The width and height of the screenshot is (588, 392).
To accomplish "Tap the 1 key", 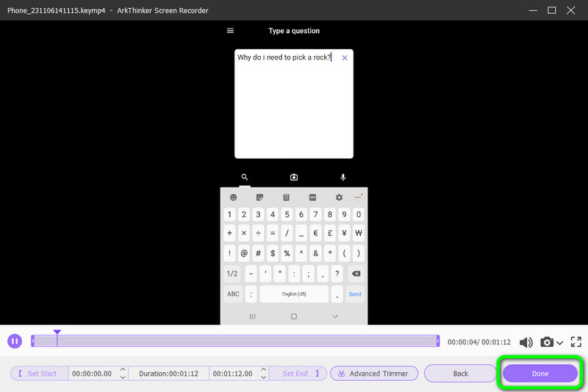I will (229, 215).
